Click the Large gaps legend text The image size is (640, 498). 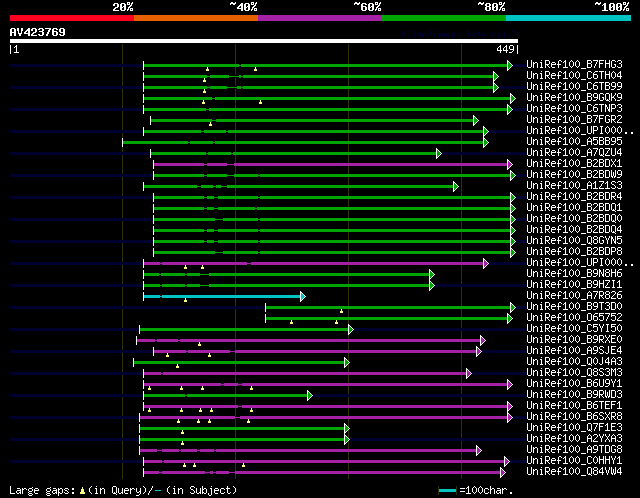tap(123, 490)
